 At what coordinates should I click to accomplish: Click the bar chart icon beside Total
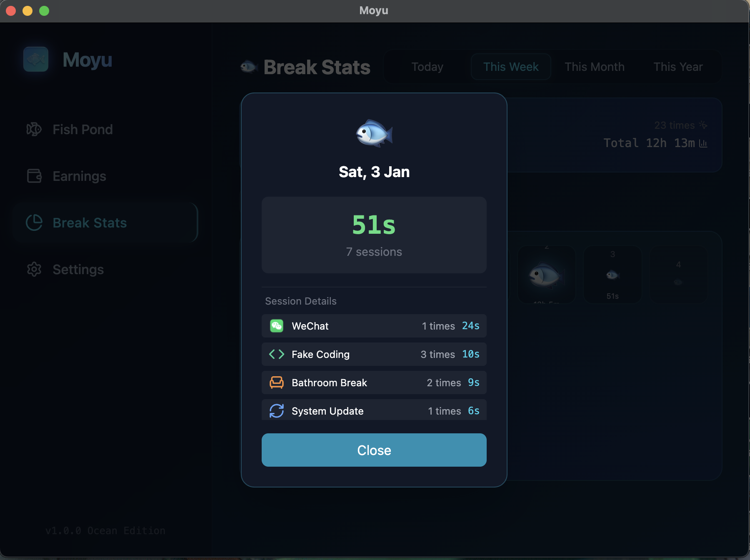coord(703,143)
